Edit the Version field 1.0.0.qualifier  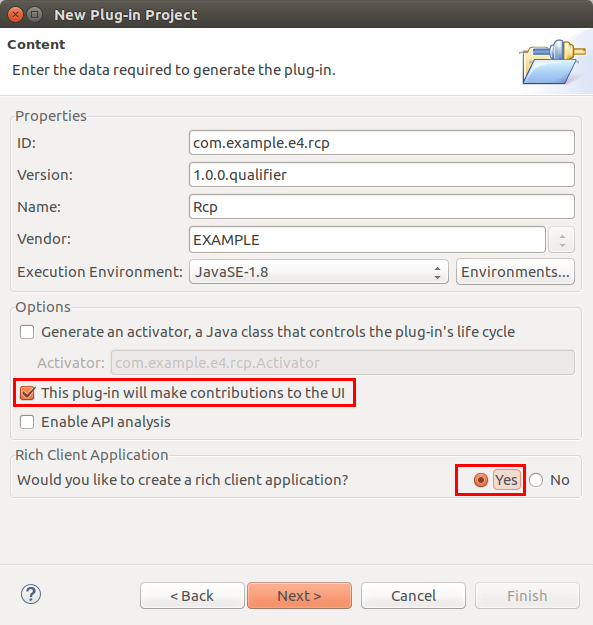pyautogui.click(x=382, y=175)
